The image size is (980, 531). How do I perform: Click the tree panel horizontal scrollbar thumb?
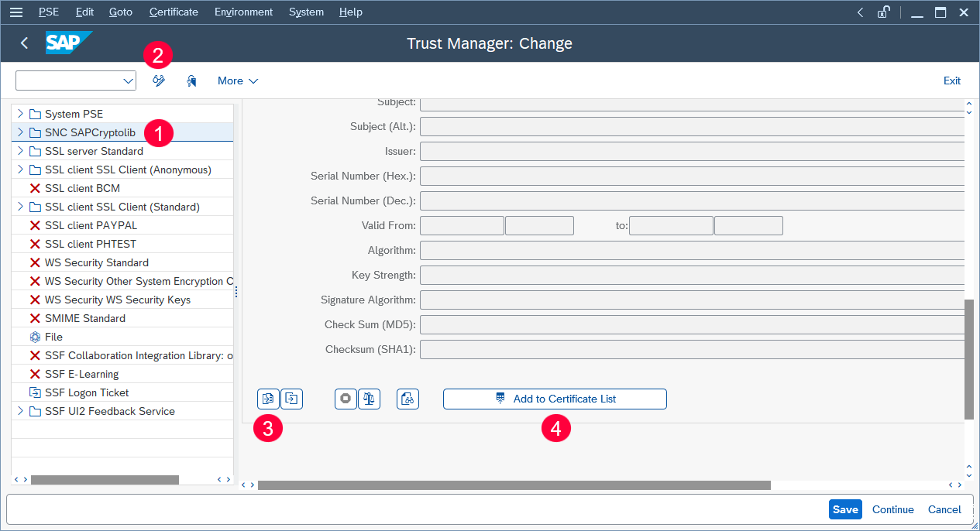coord(105,480)
